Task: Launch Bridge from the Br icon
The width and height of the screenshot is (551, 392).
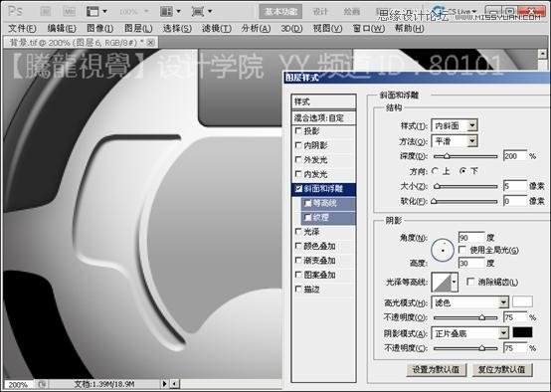Action: click(46, 12)
